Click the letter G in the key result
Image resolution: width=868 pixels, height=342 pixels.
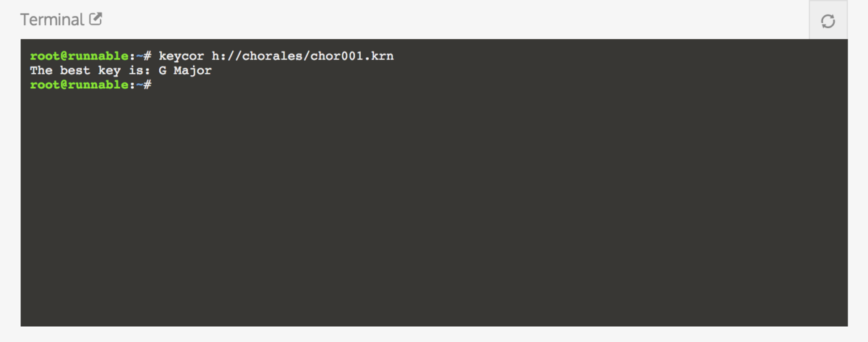(x=162, y=71)
